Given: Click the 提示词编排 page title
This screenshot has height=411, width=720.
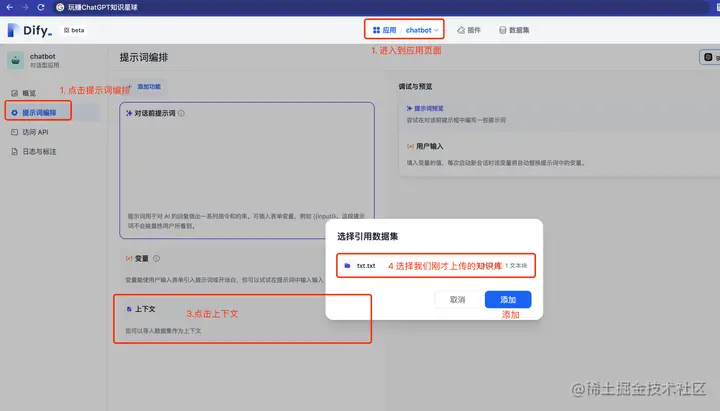Looking at the screenshot, I should pyautogui.click(x=144, y=57).
